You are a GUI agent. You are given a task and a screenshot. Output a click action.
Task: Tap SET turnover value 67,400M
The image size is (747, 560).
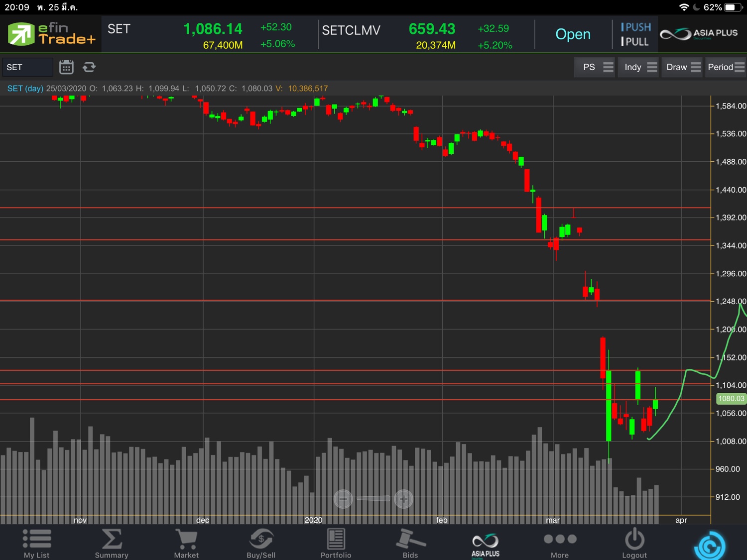223,45
